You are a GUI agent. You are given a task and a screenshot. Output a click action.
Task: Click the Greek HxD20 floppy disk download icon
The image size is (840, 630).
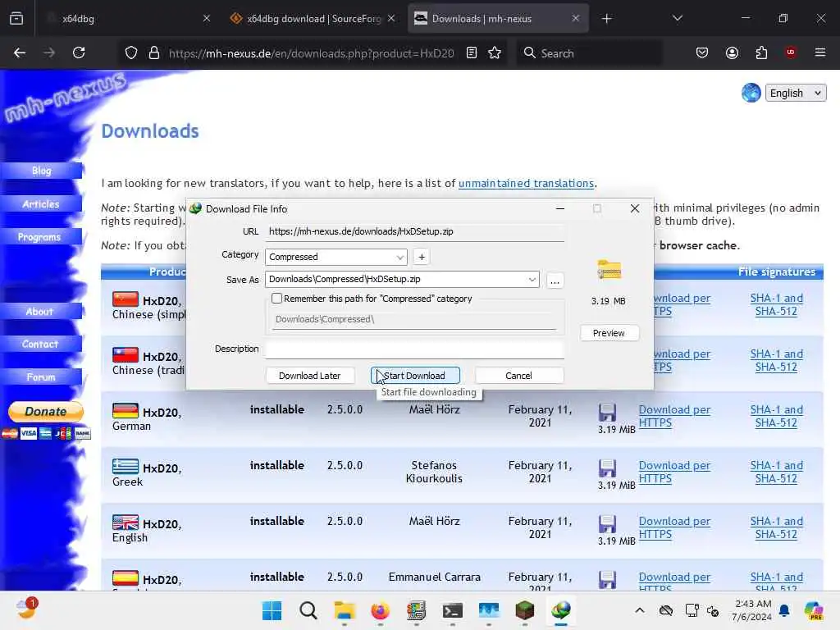(607, 468)
